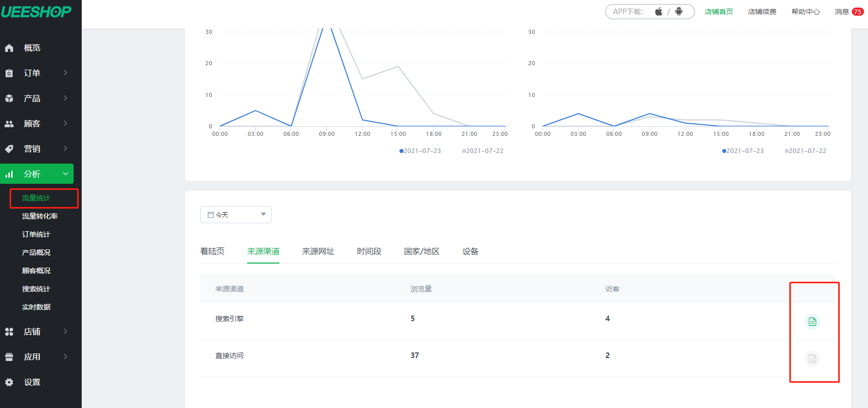Image resolution: width=868 pixels, height=408 pixels.
Task: Toggle the 2021-07-23 legend in left chart
Action: [x=420, y=151]
